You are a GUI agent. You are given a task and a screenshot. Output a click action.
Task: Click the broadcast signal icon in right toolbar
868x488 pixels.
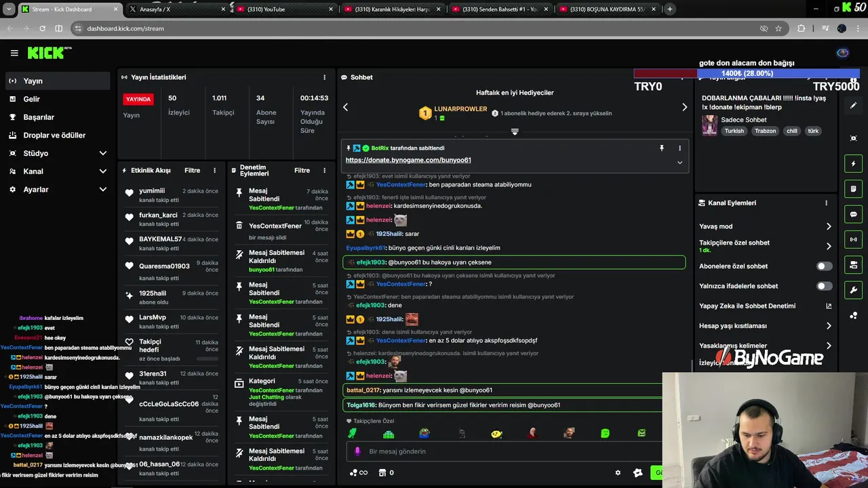tap(853, 239)
